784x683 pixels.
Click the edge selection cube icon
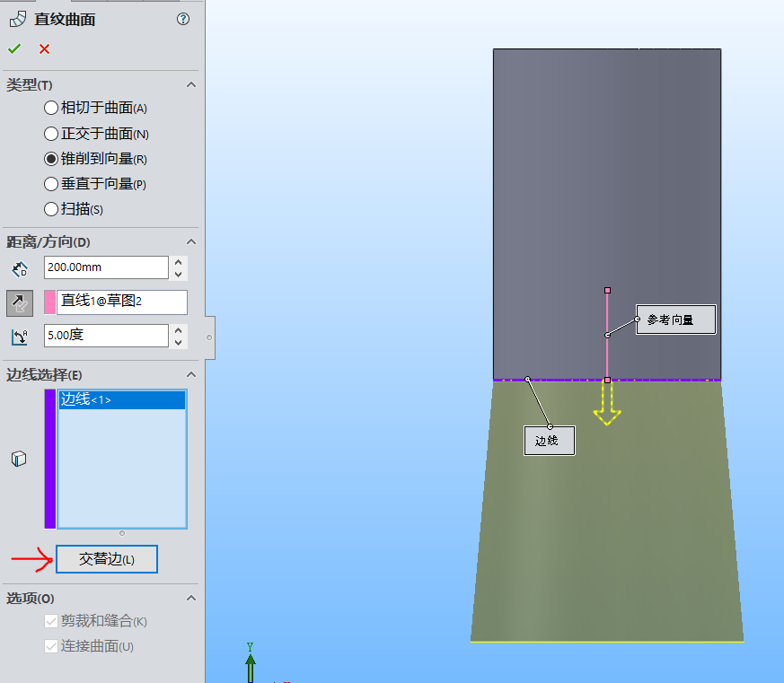(x=19, y=458)
